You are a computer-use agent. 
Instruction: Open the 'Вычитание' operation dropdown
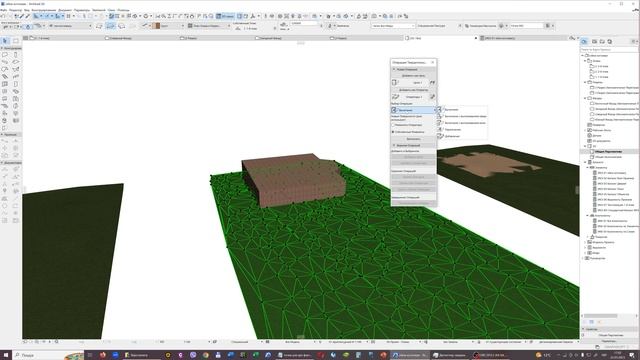(x=413, y=110)
